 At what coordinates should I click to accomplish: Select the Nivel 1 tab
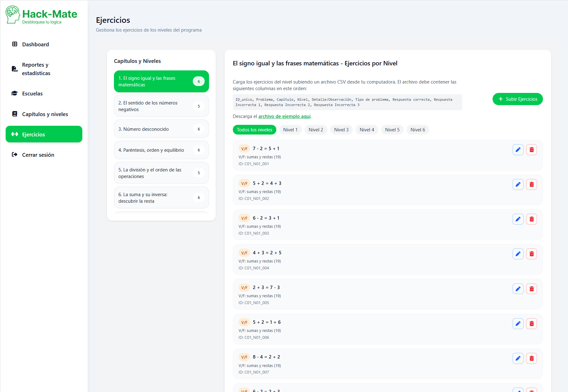tap(290, 130)
